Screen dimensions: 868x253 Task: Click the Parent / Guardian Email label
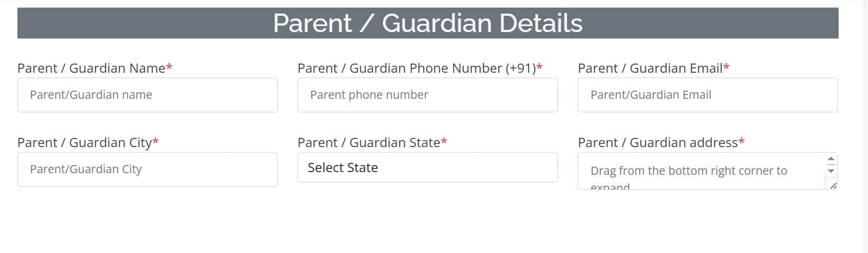(650, 68)
